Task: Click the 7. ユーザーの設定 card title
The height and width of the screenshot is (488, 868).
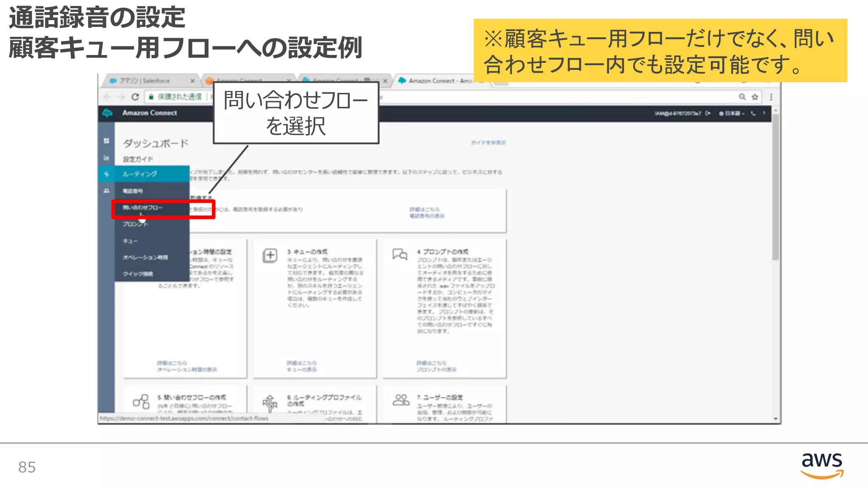Action: (440, 397)
